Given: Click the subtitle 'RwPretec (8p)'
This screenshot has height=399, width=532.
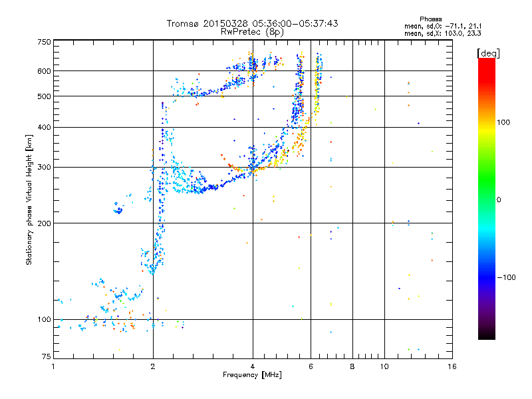Looking at the screenshot, I should 252,32.
